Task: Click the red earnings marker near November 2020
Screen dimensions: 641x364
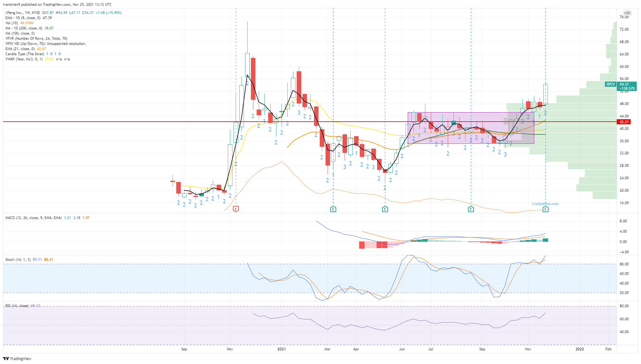Action: point(236,209)
